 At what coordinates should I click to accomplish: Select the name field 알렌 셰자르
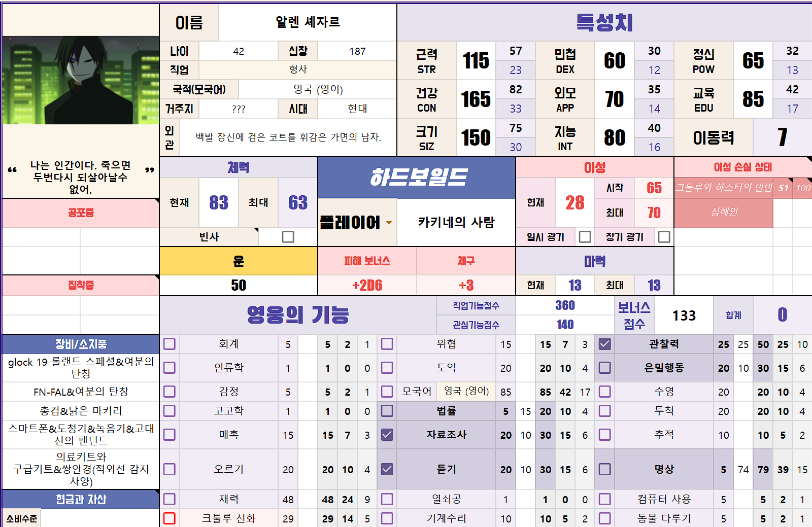click(308, 22)
